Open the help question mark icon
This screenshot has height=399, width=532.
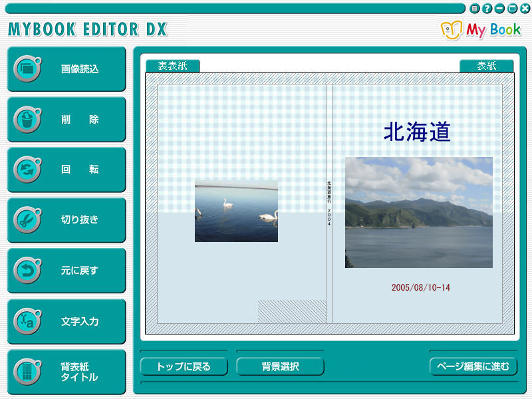(487, 9)
